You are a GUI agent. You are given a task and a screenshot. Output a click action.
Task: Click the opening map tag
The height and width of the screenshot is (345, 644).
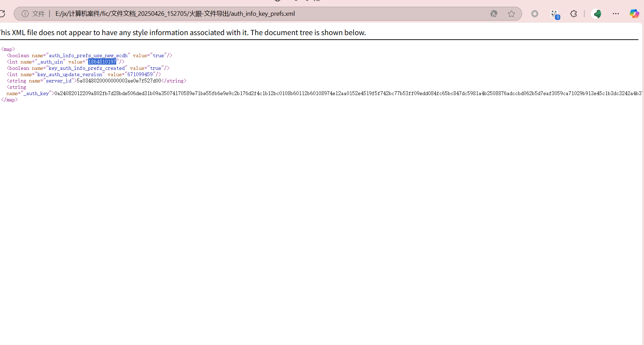8,49
